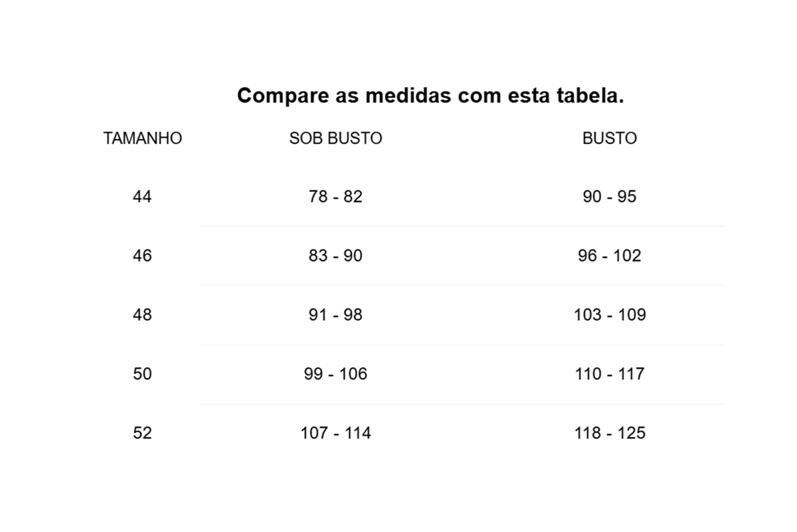Click the word 'tabela' in the heading
The image size is (797, 532).
click(x=585, y=96)
